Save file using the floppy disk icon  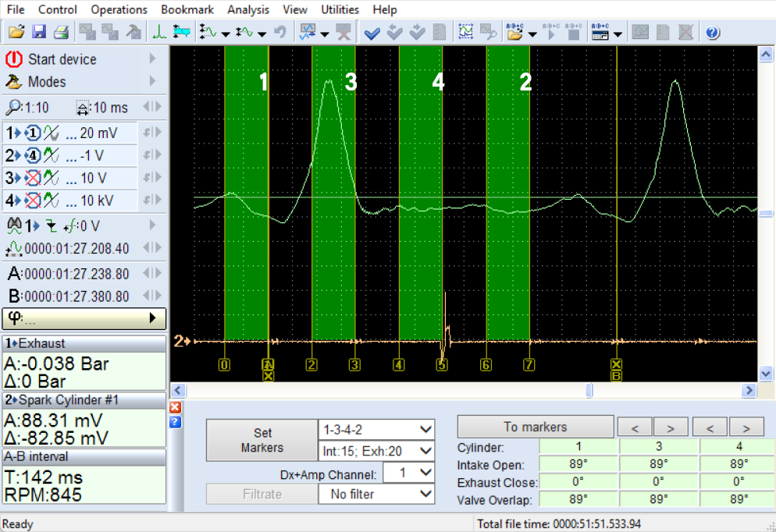click(x=38, y=33)
